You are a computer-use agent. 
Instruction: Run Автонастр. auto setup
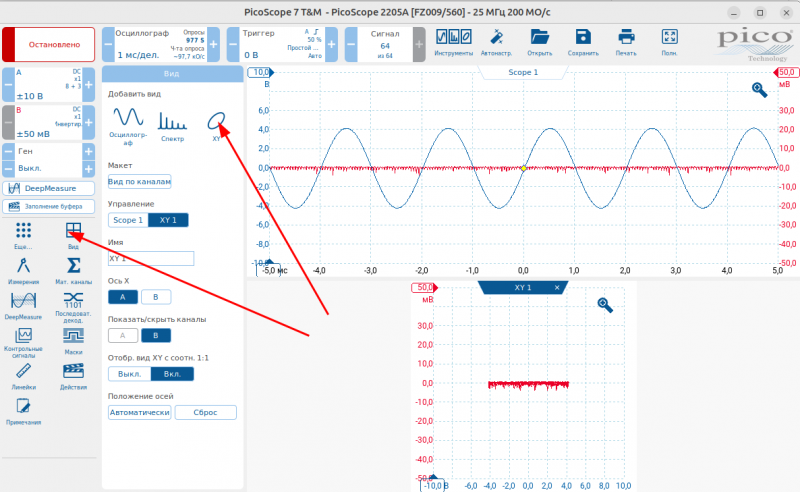pos(496,42)
